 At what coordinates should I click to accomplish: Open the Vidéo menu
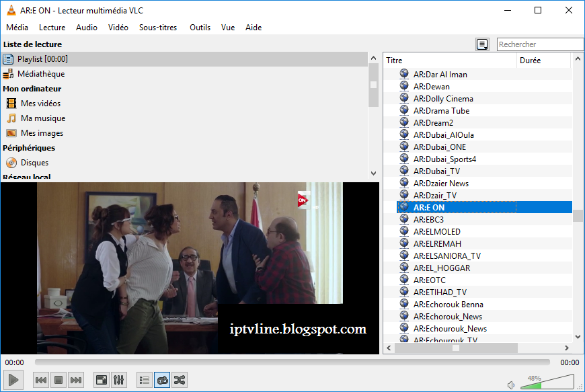tap(118, 28)
